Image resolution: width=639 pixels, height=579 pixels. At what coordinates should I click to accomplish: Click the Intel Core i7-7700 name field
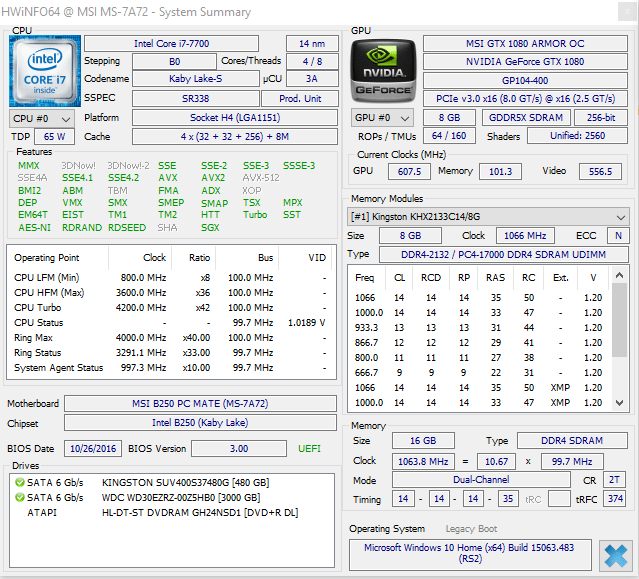[x=171, y=44]
